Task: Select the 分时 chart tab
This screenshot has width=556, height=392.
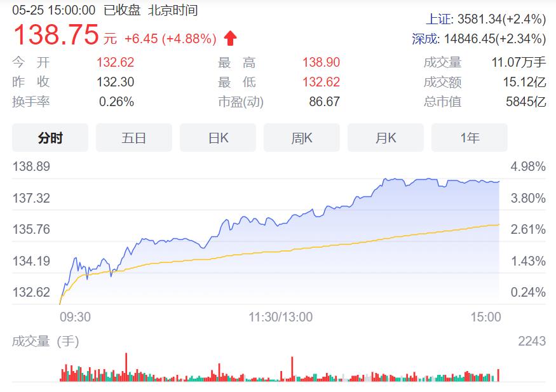Action: pos(50,138)
